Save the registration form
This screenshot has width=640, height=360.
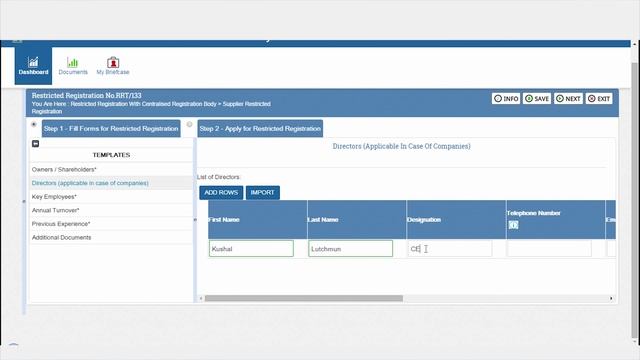pyautogui.click(x=537, y=98)
